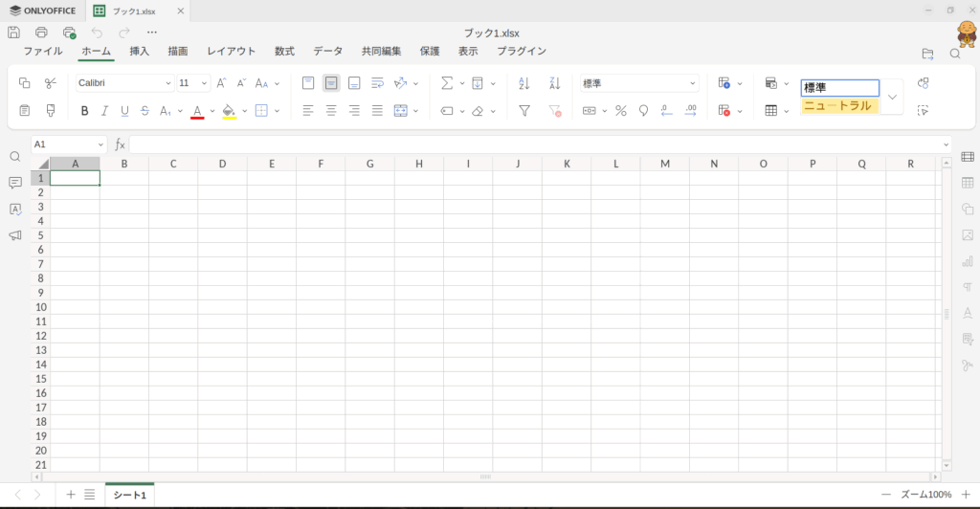The width and height of the screenshot is (980, 509).
Task: Select the シート1 sheet tab
Action: click(129, 495)
